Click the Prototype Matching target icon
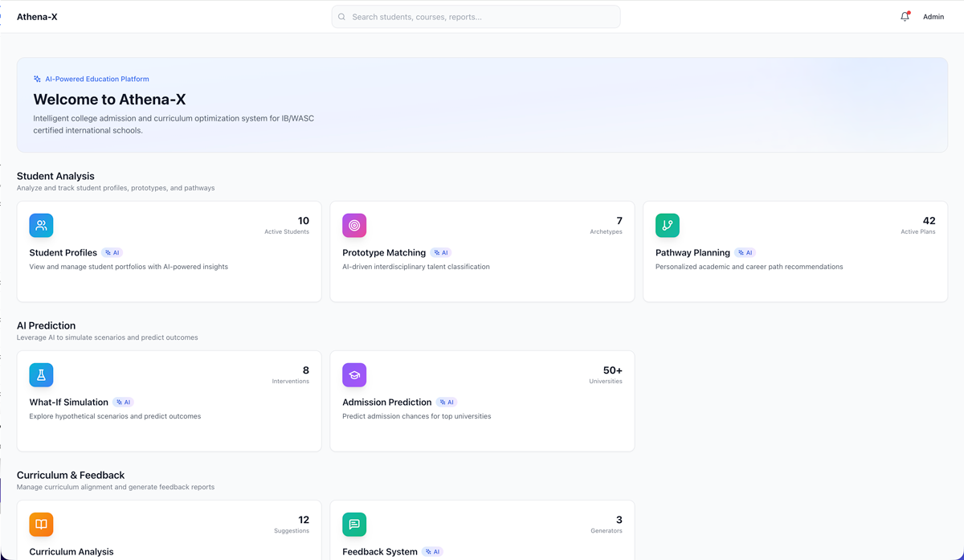The image size is (964, 560). point(354,226)
